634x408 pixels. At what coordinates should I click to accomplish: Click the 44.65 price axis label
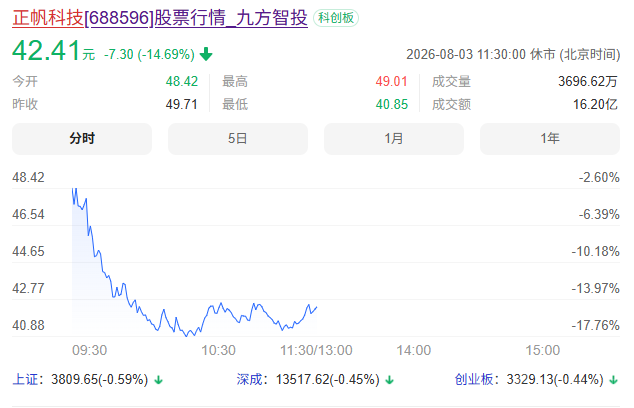click(x=28, y=252)
